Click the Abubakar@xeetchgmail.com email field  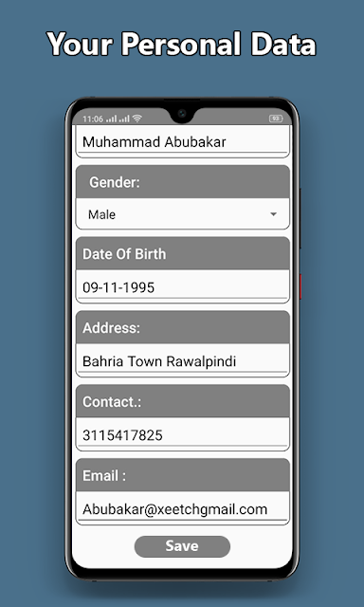pos(183,508)
